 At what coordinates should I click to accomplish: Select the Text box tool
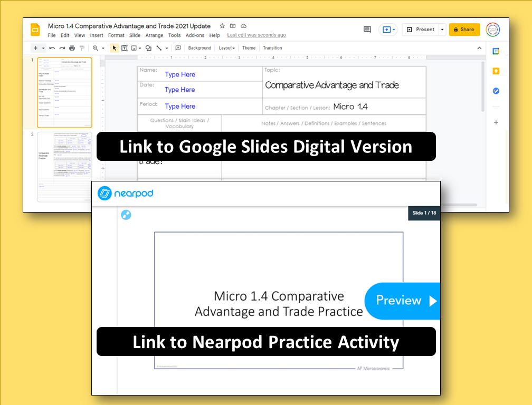123,47
